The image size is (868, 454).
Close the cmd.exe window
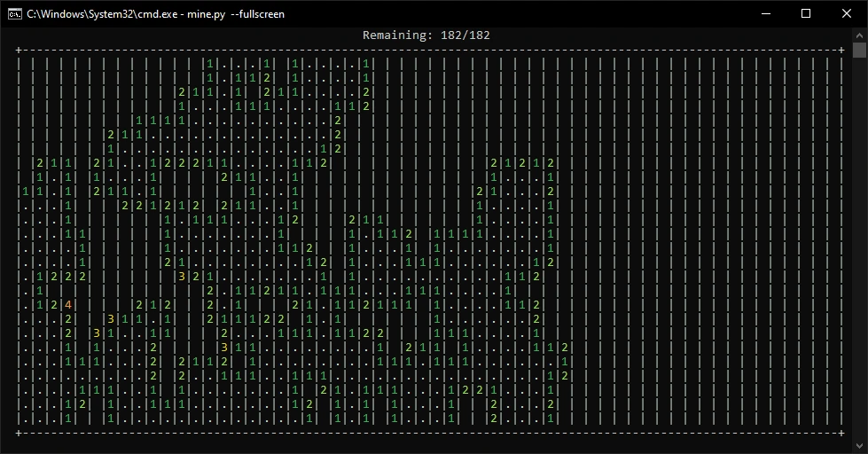(x=847, y=14)
